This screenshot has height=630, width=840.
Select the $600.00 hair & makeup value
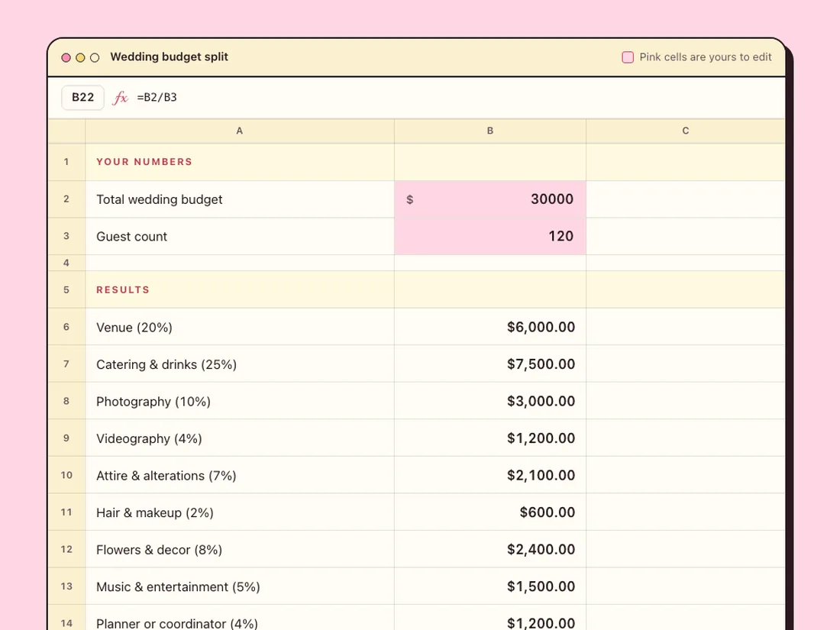pyautogui.click(x=490, y=512)
